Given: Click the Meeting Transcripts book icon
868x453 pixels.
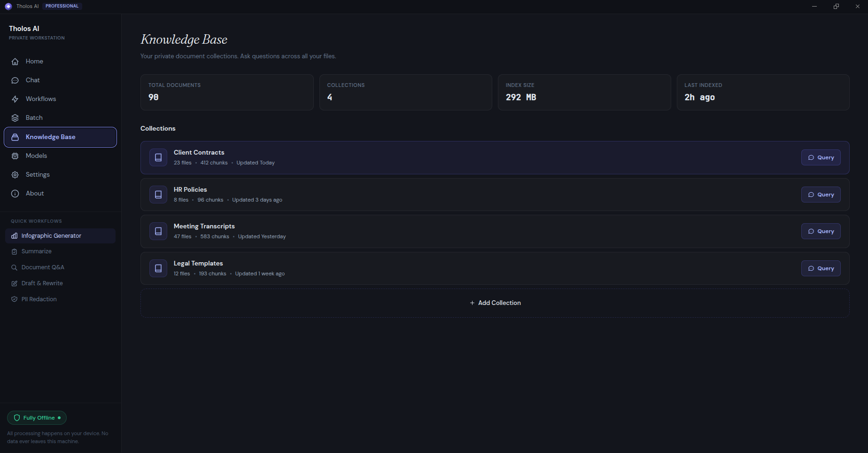Looking at the screenshot, I should 158,231.
